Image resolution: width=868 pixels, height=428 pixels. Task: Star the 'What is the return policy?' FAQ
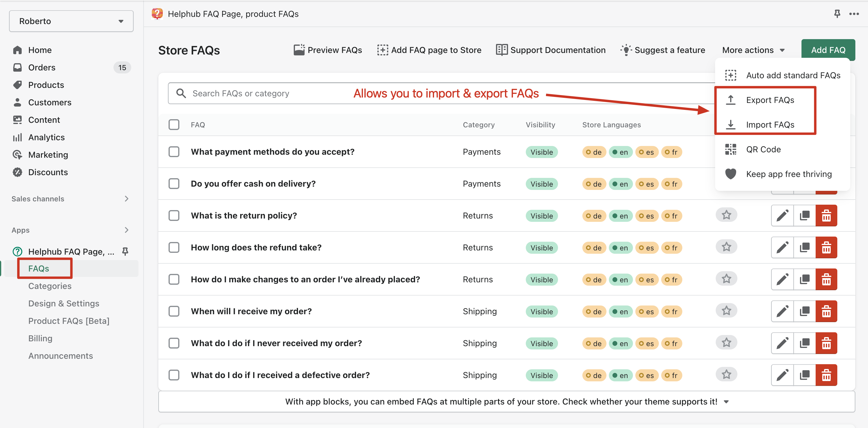point(726,215)
